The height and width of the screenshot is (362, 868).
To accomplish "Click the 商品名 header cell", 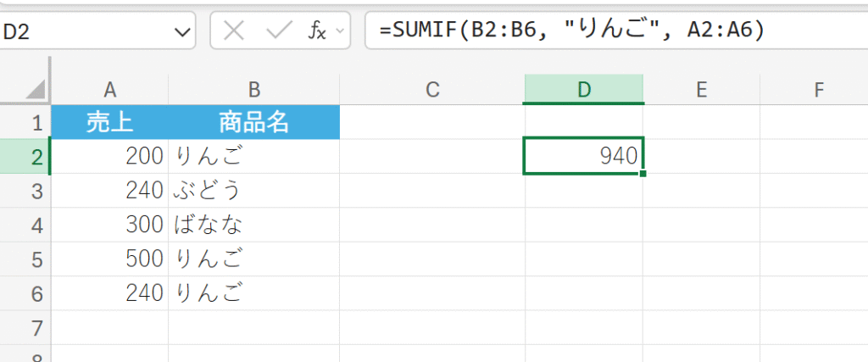I will 253,123.
